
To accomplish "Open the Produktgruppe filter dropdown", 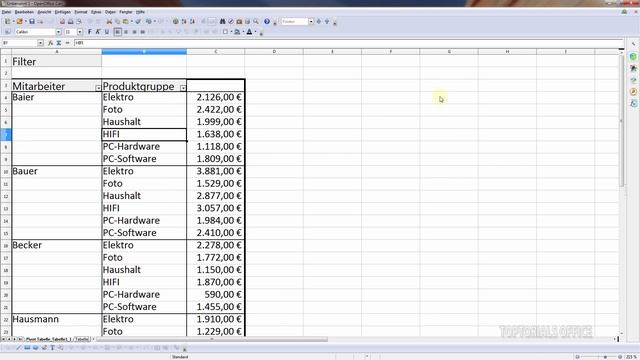I will pyautogui.click(x=183, y=88).
